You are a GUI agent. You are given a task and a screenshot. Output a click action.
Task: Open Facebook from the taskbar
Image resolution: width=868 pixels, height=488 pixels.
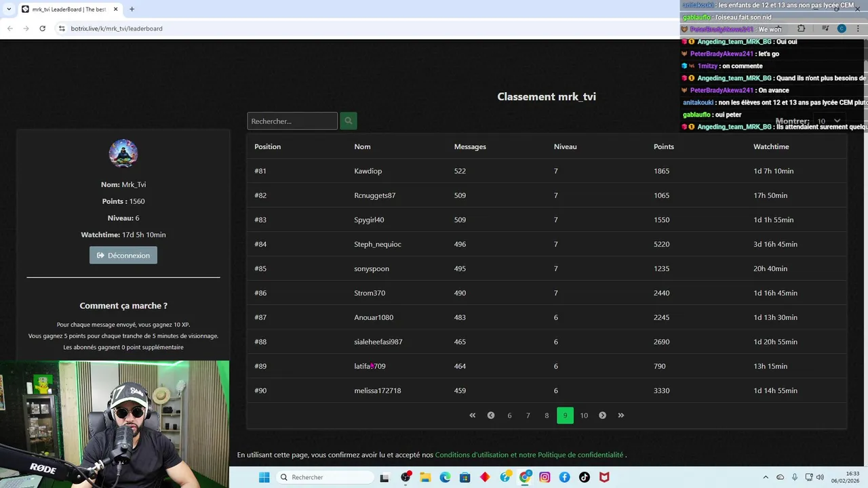tap(564, 477)
